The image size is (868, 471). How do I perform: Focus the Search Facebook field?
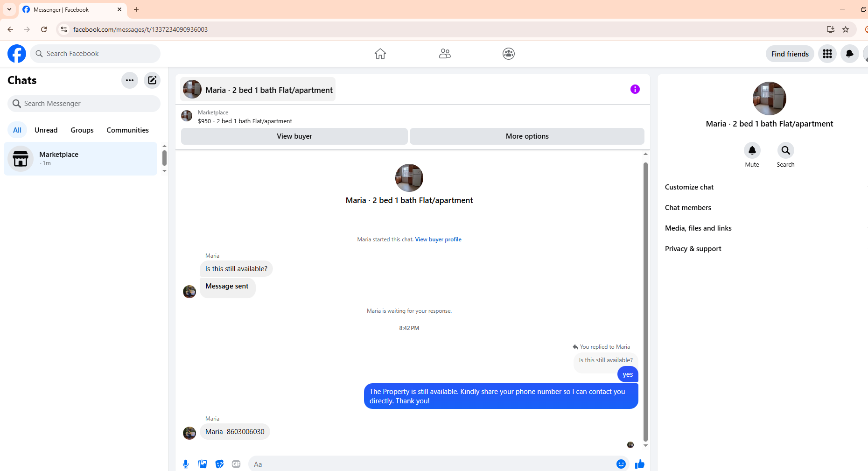pos(95,54)
